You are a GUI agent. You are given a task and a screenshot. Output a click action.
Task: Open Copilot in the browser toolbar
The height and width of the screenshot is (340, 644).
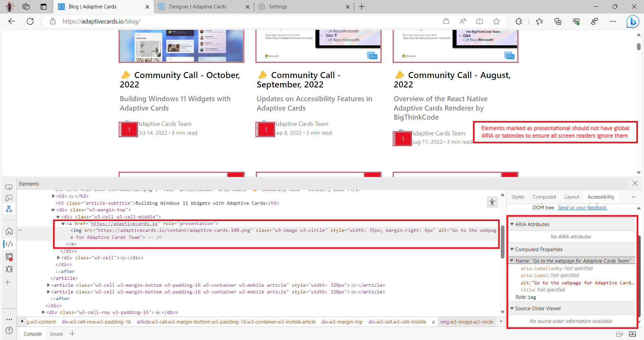(633, 21)
